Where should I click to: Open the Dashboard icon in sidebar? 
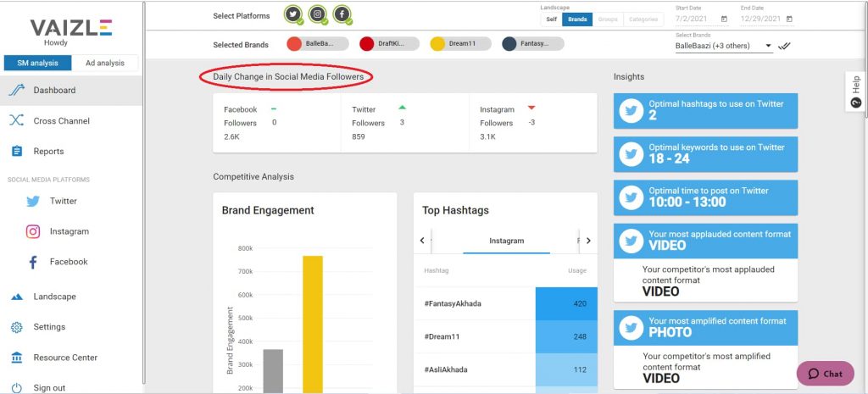click(x=17, y=90)
